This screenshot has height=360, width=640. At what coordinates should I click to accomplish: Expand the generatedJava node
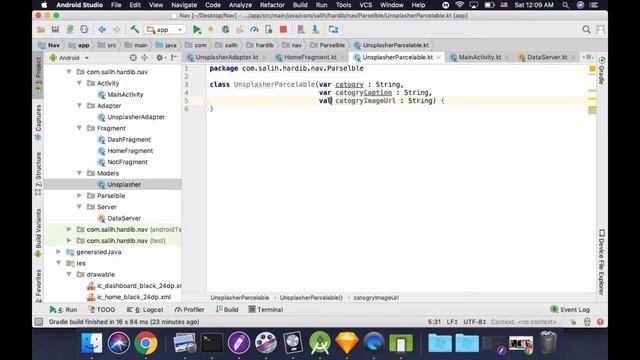pos(59,252)
